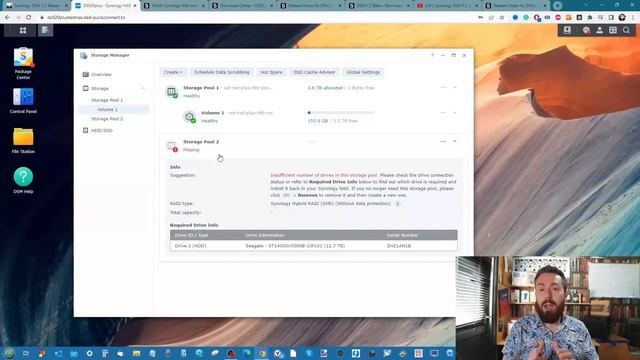Open Global Settings

pyautogui.click(x=363, y=72)
